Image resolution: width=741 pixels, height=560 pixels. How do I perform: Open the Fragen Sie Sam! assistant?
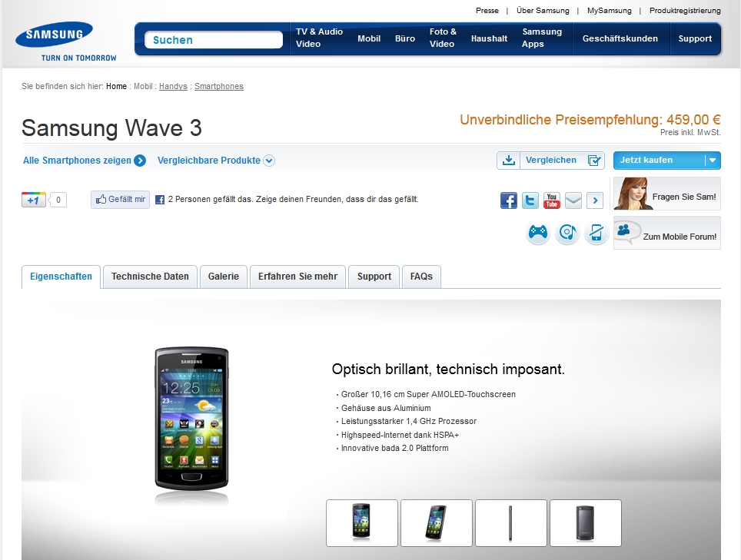click(666, 194)
